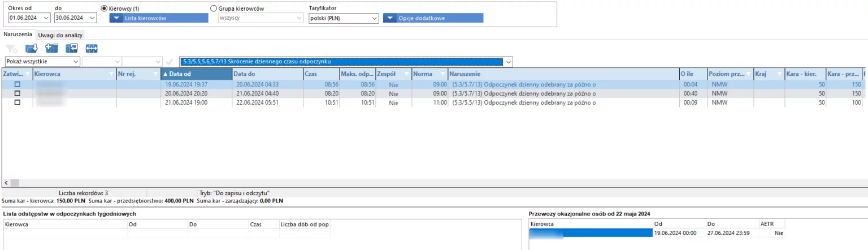Click the O ile value 00:40
The image size is (868, 250).
click(x=690, y=93)
